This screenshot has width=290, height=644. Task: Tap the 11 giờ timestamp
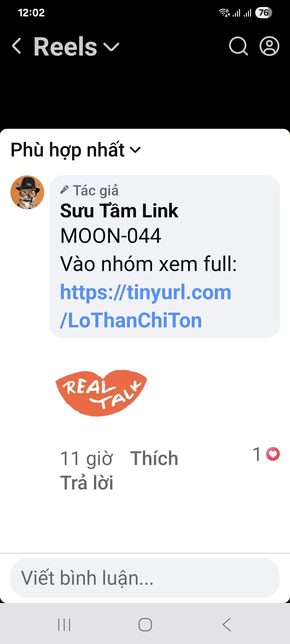[x=86, y=458]
